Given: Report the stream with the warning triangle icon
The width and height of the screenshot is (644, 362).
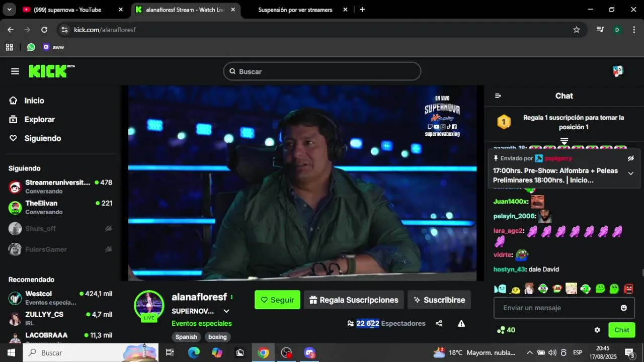Looking at the screenshot, I should (461, 323).
